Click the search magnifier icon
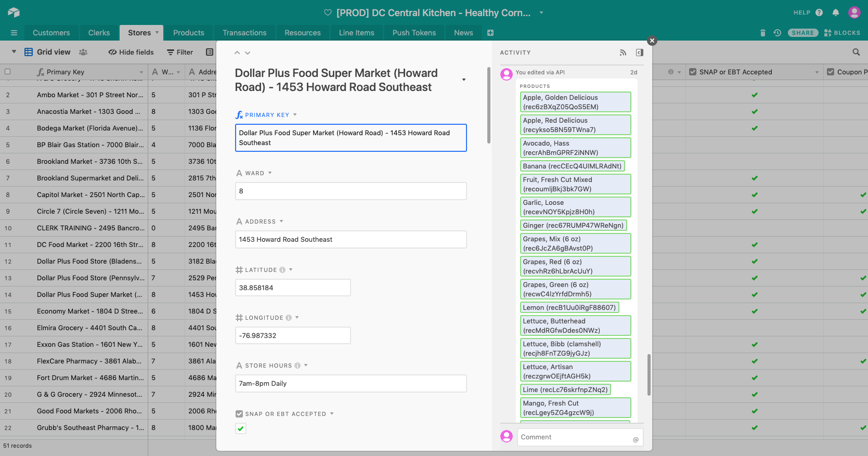 coord(856,52)
